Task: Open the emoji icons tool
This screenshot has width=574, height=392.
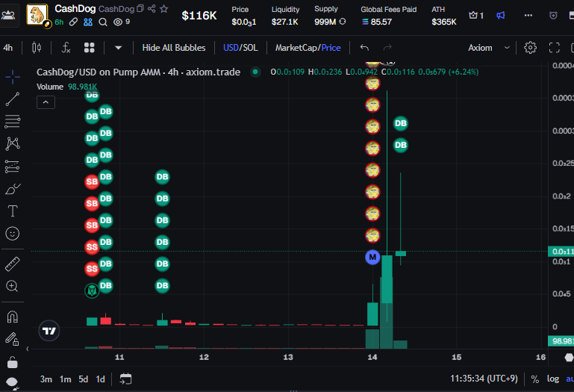Action: 13,234
